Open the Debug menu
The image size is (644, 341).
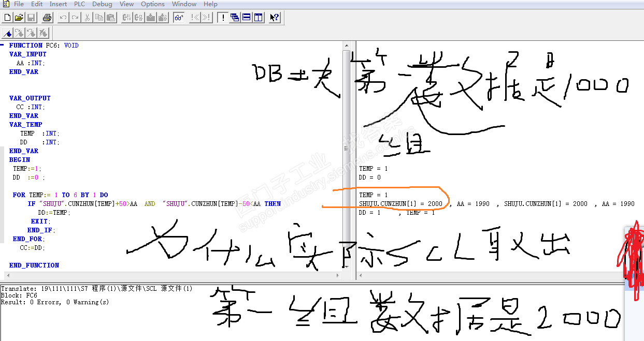pos(102,4)
